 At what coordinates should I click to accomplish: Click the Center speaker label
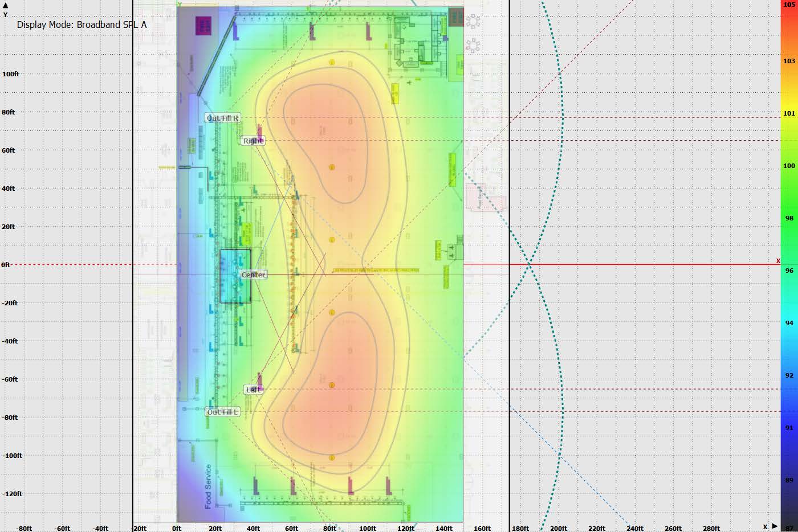click(x=253, y=275)
